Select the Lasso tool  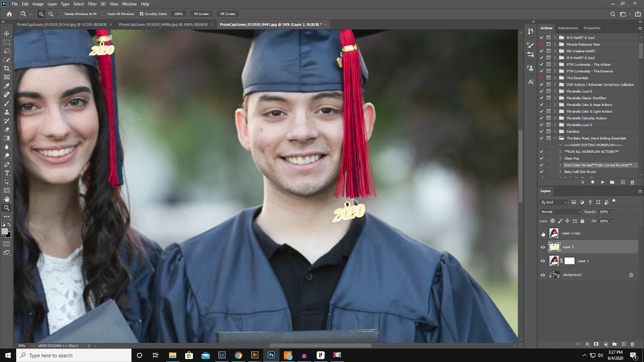(7, 51)
